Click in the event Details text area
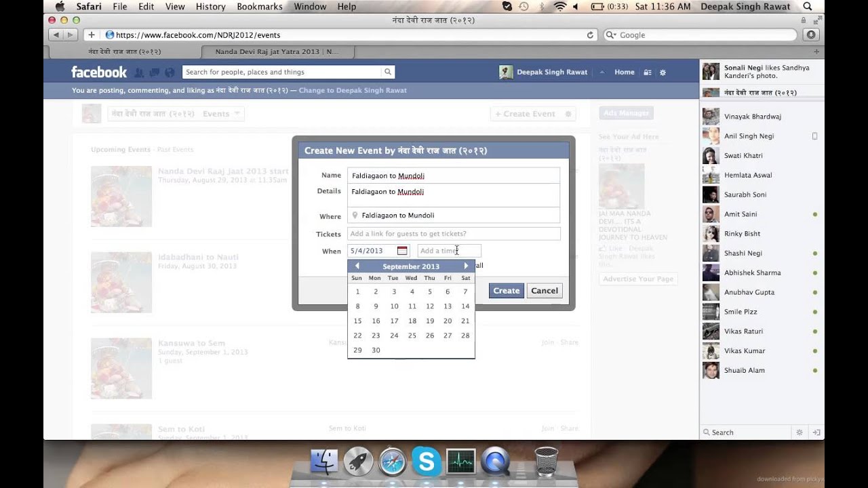 (454, 195)
